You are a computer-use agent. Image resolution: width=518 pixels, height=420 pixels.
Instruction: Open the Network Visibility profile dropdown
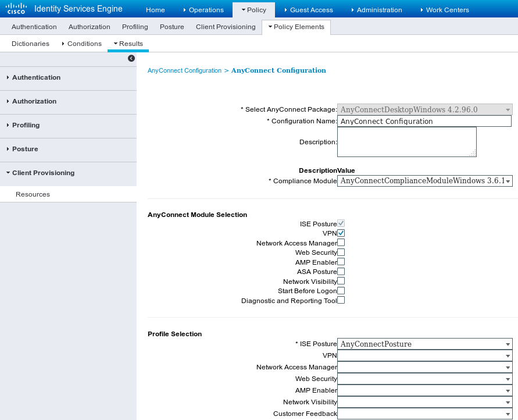(x=425, y=402)
